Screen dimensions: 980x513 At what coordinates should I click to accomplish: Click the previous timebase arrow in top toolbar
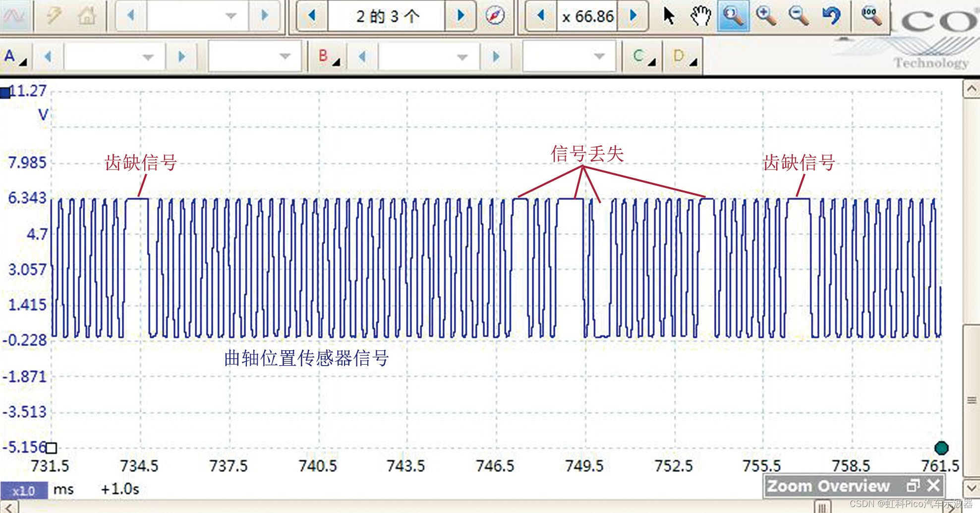pos(131,16)
